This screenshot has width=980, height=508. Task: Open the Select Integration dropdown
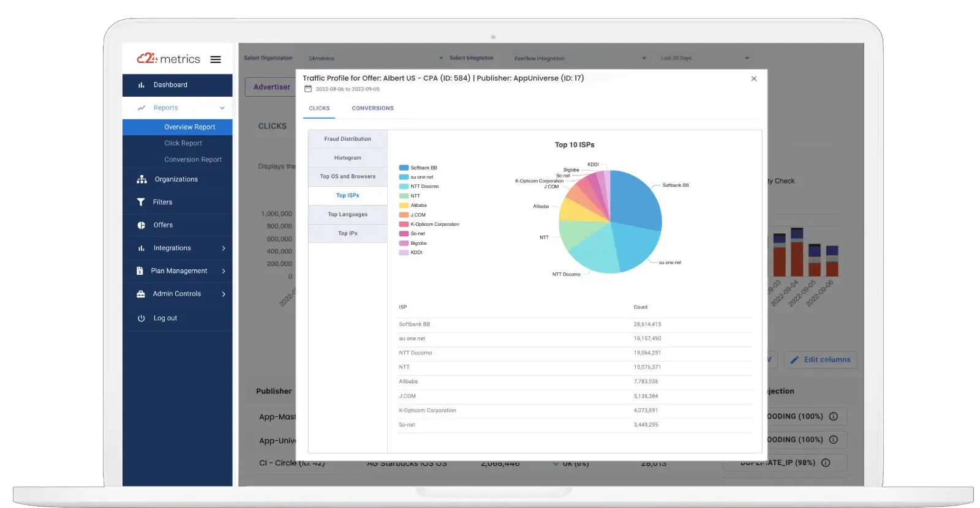579,58
